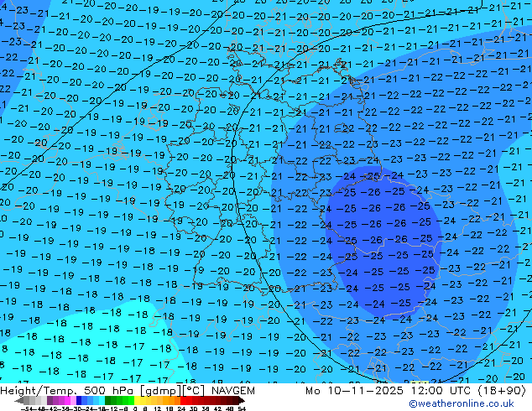
Task: Click the '0' label under color scale
Action: click(135, 409)
